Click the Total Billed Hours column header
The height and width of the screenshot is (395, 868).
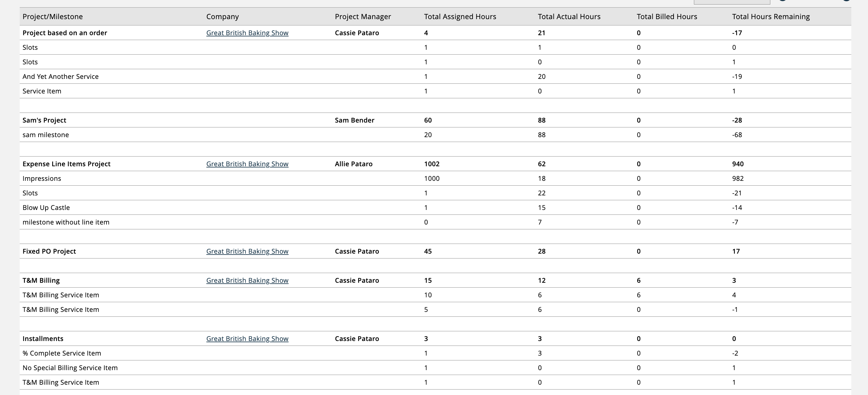667,16
